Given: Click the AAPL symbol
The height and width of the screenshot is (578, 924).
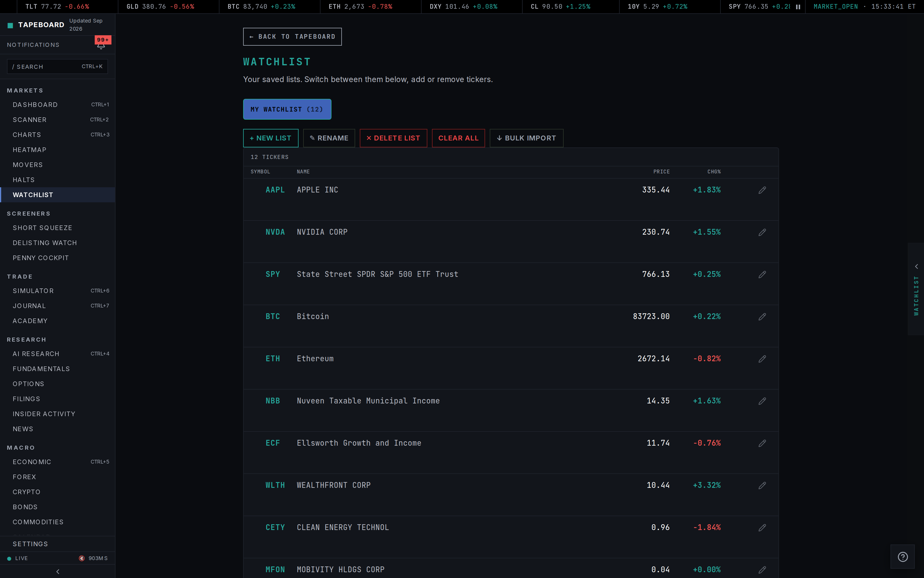Looking at the screenshot, I should pos(275,190).
